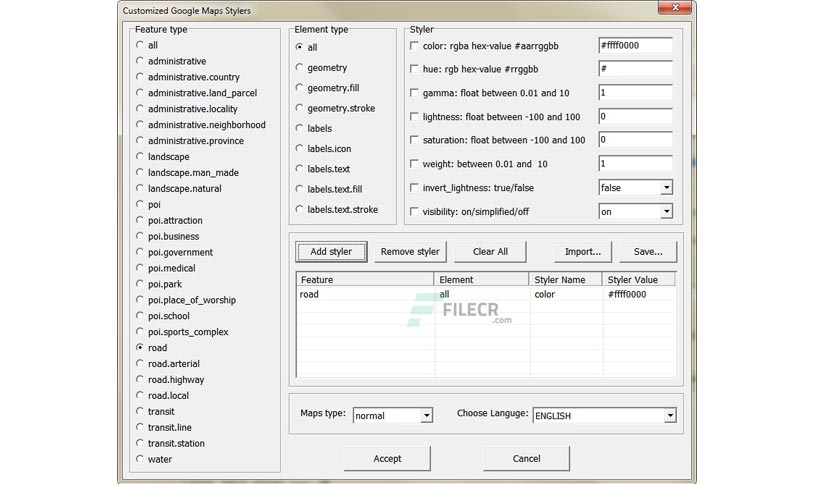Image resolution: width=836 pixels, height=484 pixels.
Task: Enable the gamma styler checkbox
Action: [414, 93]
